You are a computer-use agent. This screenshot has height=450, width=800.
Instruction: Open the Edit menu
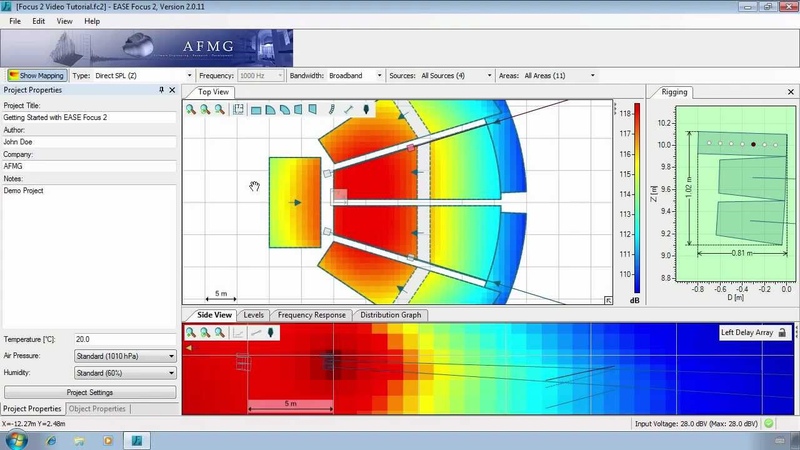click(38, 21)
